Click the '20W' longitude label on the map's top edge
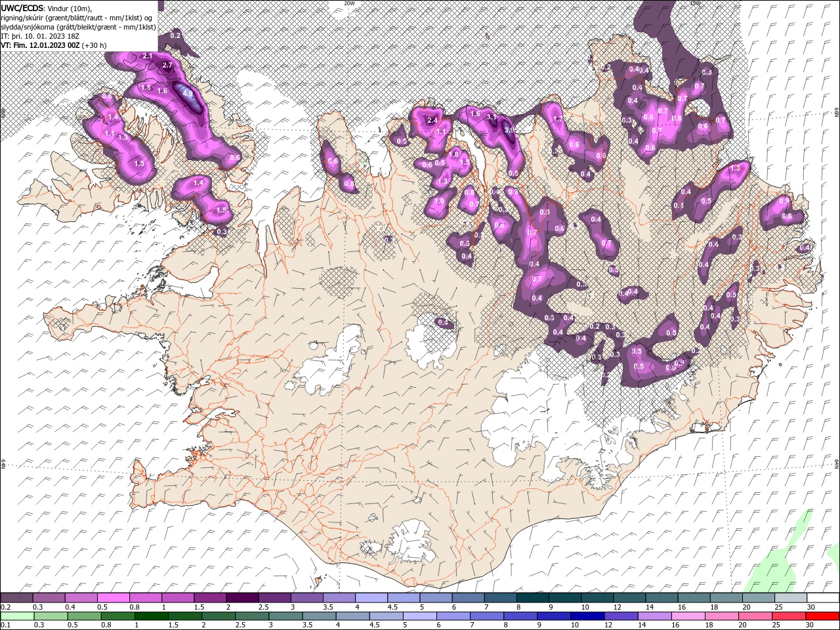 click(x=349, y=3)
